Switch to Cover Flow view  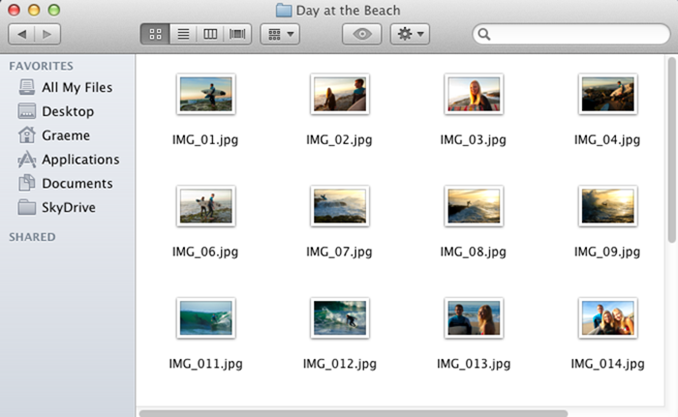coord(238,34)
